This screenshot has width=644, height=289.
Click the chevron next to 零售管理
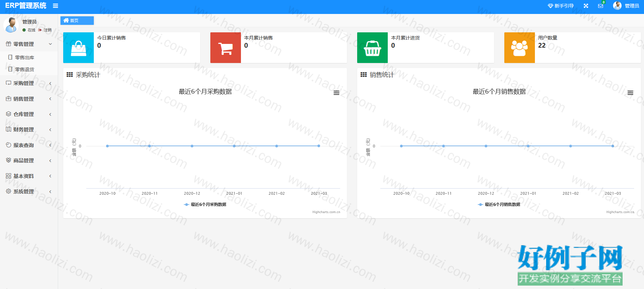point(50,44)
